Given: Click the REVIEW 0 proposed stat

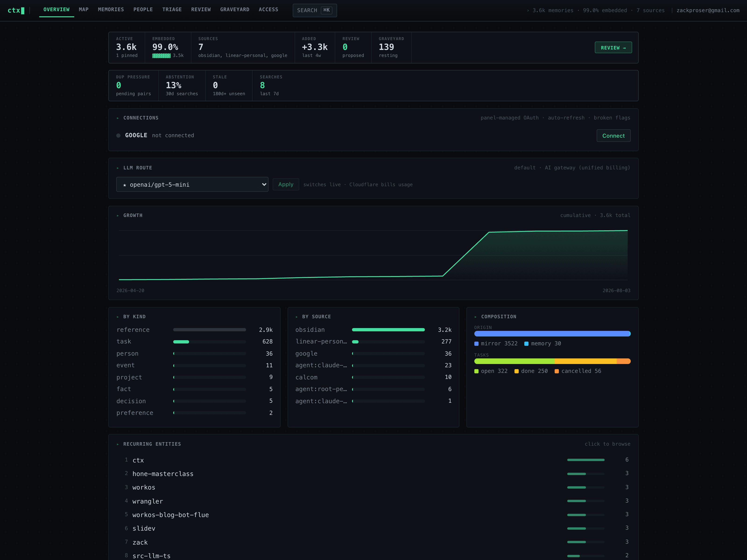Looking at the screenshot, I should [x=353, y=48].
